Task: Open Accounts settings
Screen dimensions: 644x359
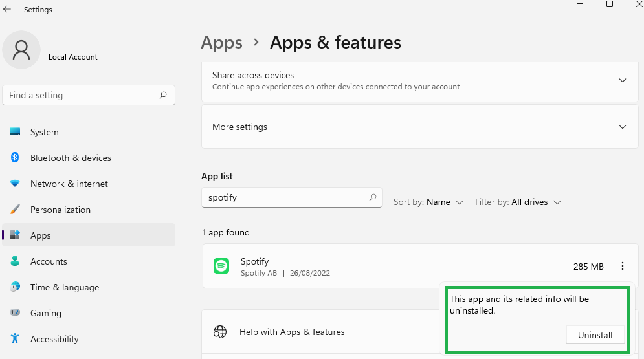Action: pos(89,261)
